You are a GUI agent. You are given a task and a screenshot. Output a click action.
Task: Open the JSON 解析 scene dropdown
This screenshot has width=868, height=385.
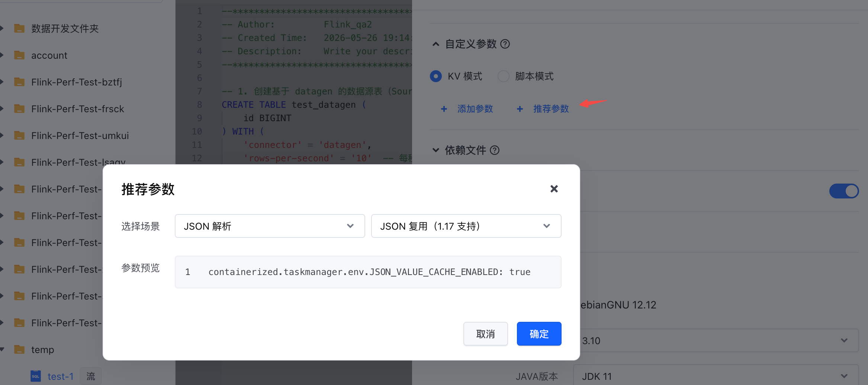coord(270,226)
